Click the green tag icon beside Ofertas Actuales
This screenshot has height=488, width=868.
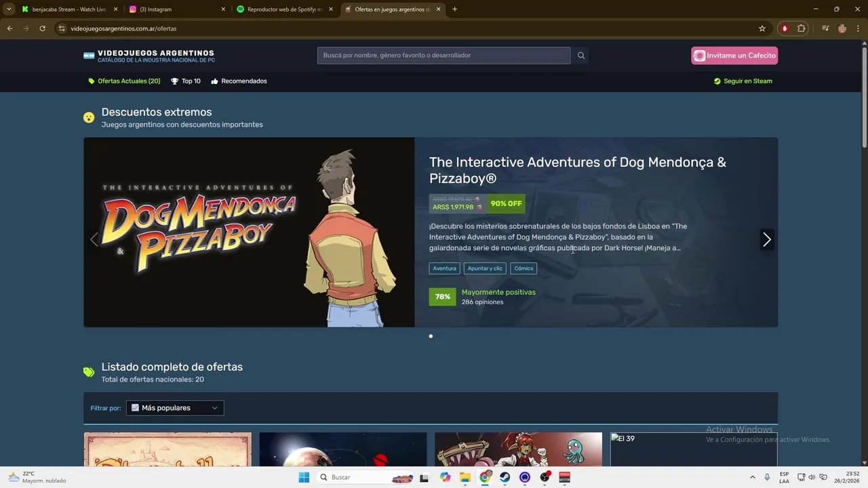click(92, 81)
